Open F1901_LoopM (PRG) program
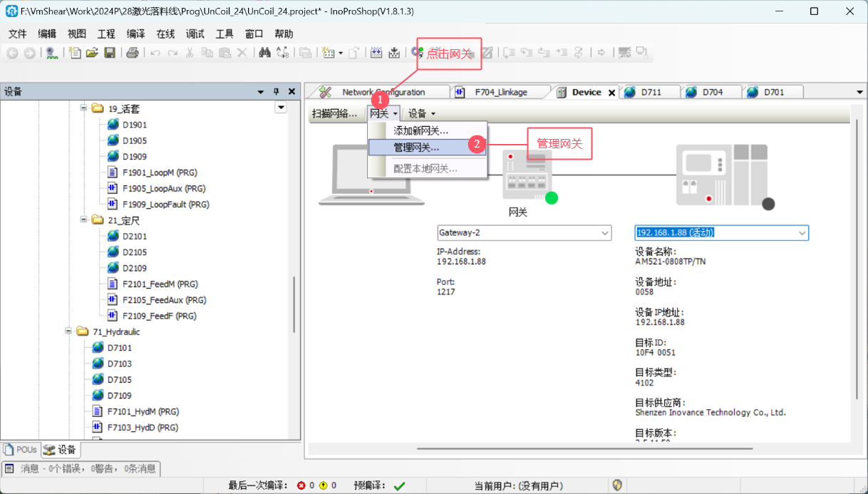868x494 pixels. [x=151, y=173]
